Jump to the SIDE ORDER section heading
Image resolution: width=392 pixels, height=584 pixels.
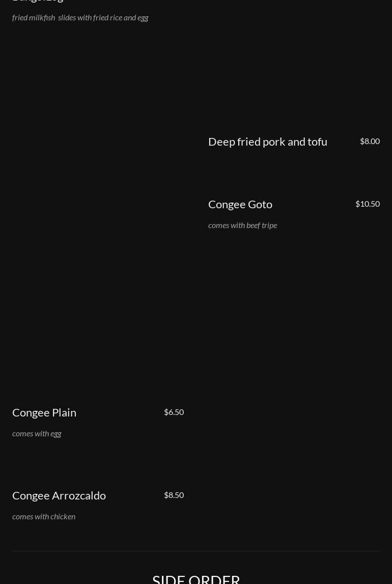click(x=196, y=579)
